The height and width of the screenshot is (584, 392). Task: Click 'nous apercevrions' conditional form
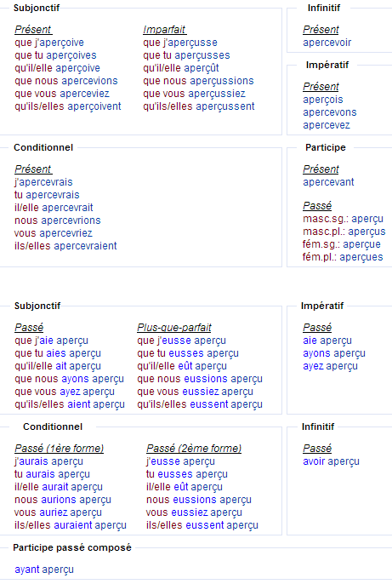click(57, 220)
